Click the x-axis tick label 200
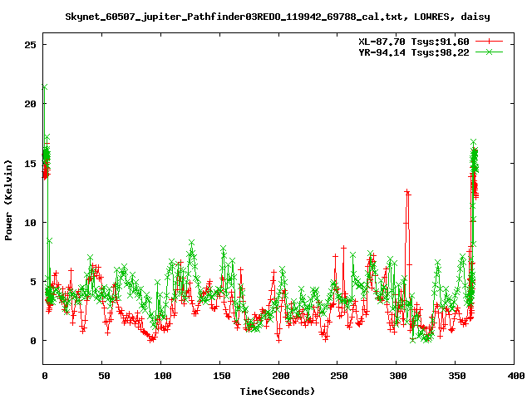 tap(281, 376)
